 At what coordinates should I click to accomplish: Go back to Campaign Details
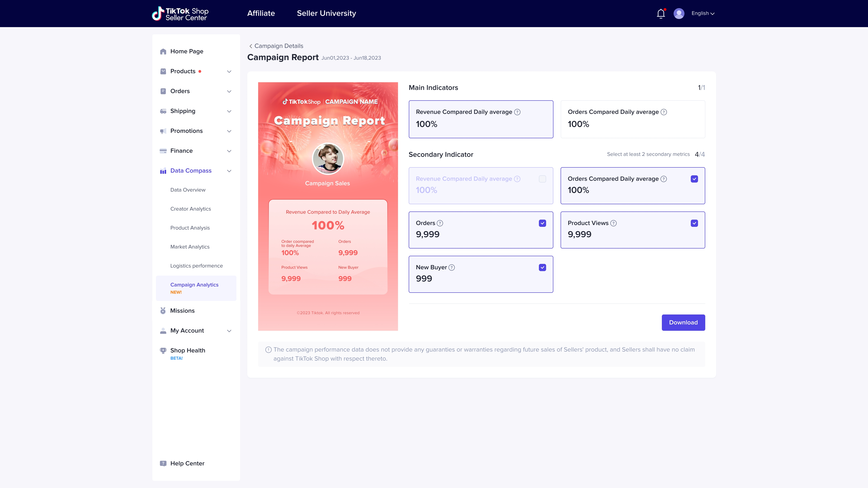coord(276,46)
